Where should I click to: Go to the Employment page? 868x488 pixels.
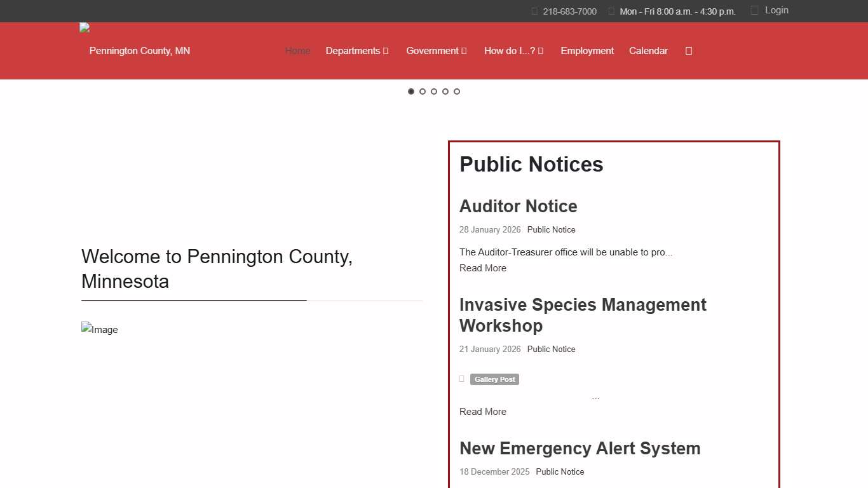(x=587, y=51)
